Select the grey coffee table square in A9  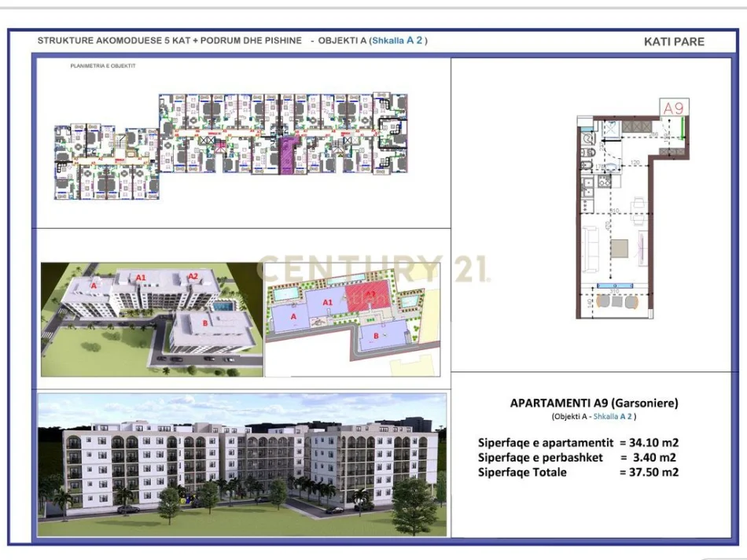pyautogui.click(x=619, y=249)
